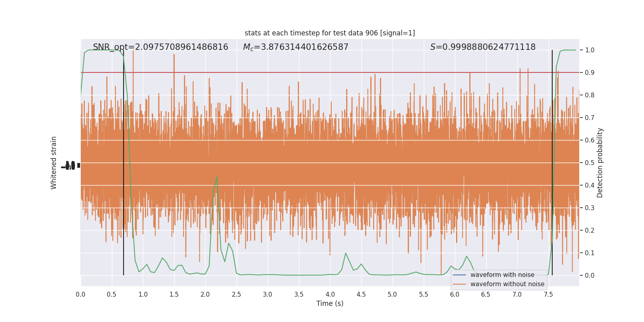Select the 0.7 tick on the Detection probability axis

point(590,118)
